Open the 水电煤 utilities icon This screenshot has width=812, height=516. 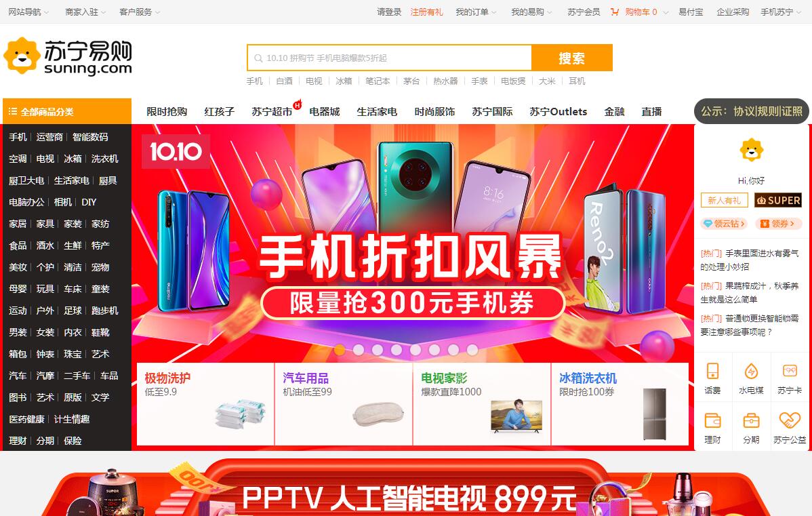click(x=751, y=371)
